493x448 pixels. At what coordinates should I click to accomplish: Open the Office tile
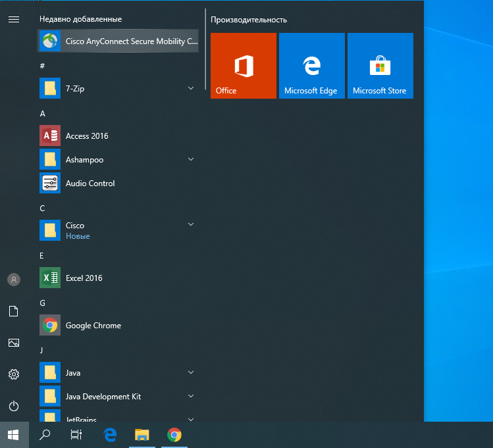pos(244,66)
